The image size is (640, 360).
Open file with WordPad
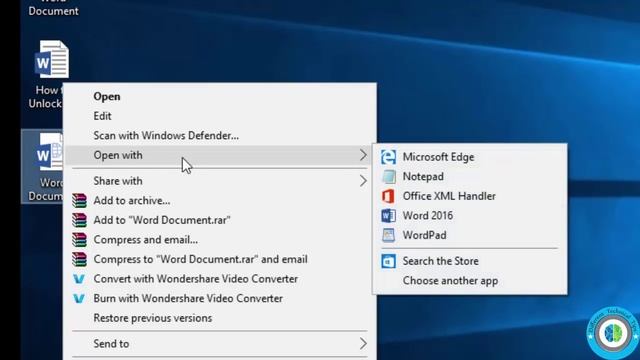pos(470,235)
